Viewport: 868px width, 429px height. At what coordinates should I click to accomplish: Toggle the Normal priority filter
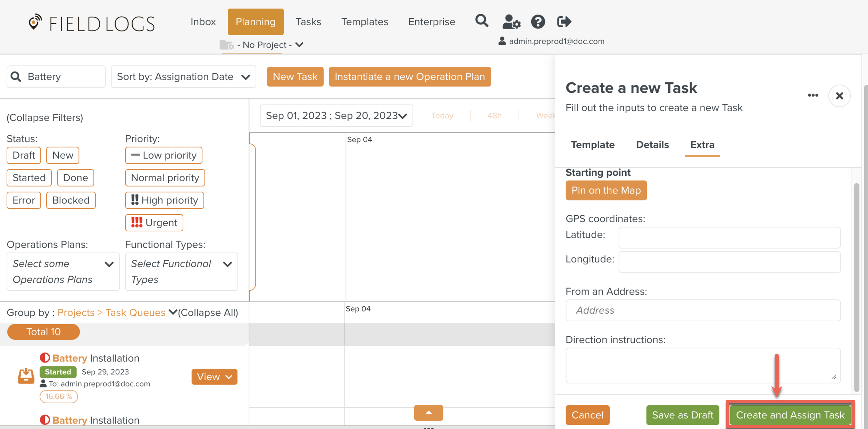(165, 178)
